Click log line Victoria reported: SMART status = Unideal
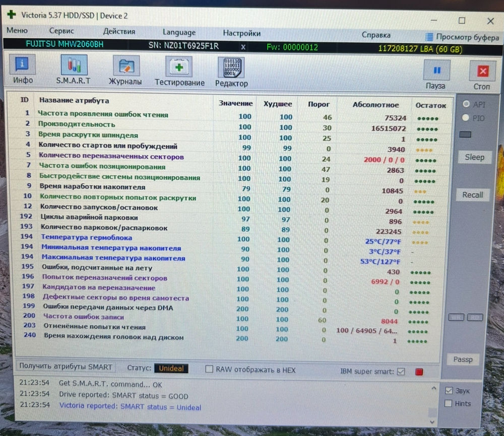 pos(130,406)
